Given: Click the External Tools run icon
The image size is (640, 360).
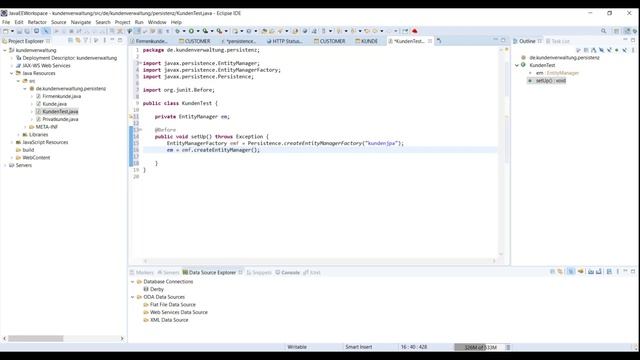Looking at the screenshot, I should (219, 31).
